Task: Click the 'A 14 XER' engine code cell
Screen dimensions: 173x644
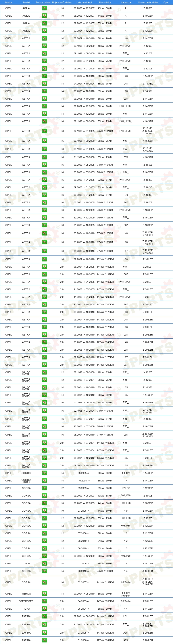Action: pyautogui.click(x=148, y=571)
